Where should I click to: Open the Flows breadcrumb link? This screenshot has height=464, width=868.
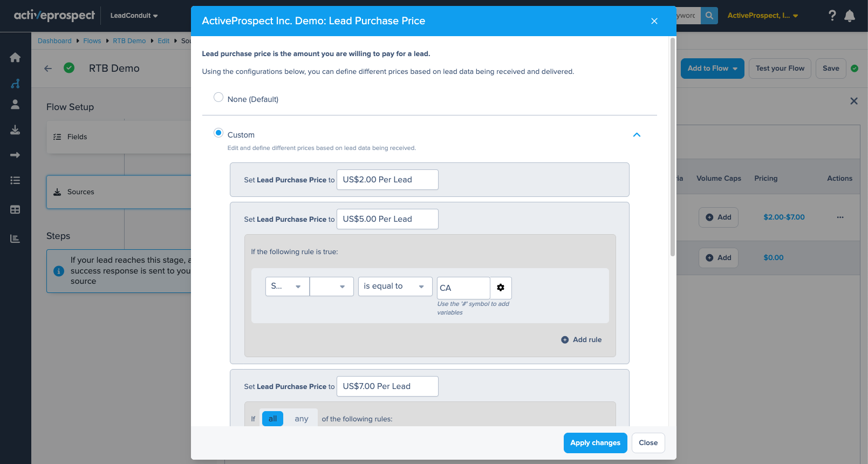click(x=92, y=41)
